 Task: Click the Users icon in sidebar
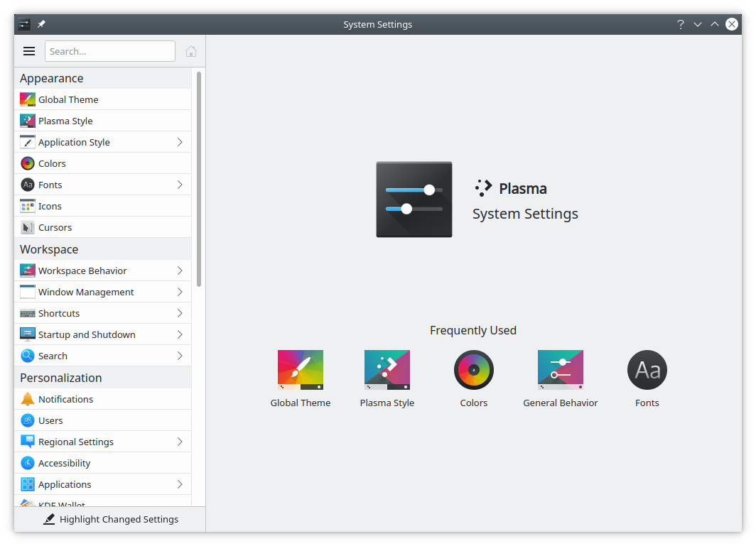coord(28,420)
